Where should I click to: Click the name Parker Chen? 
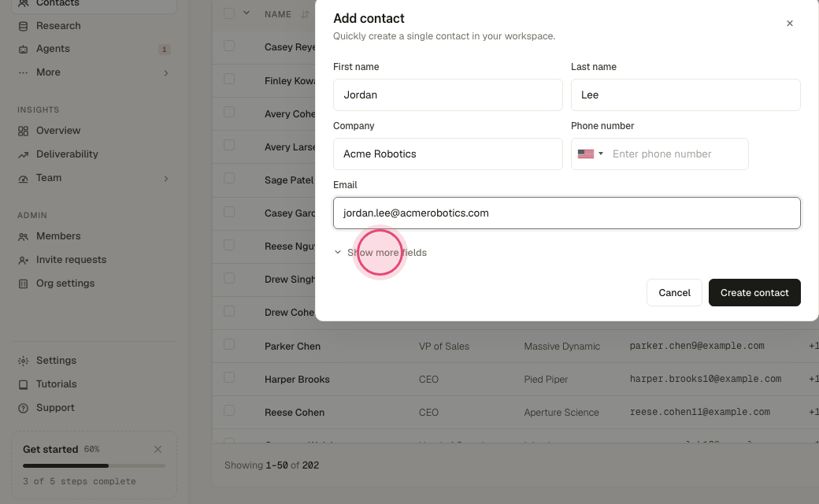tap(292, 346)
